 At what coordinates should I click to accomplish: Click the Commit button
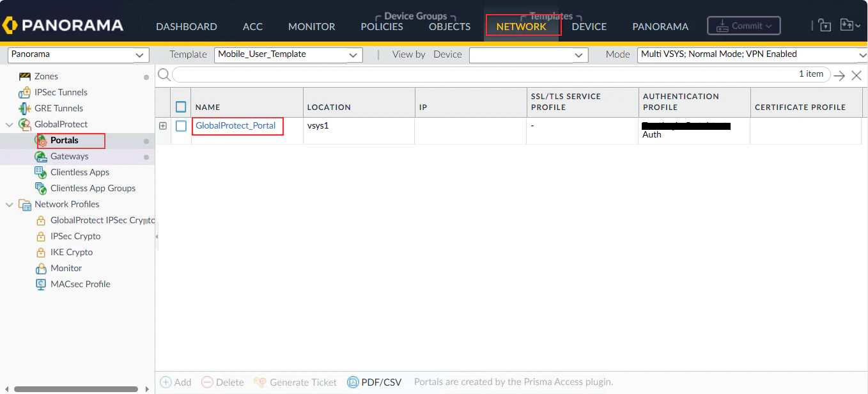744,26
